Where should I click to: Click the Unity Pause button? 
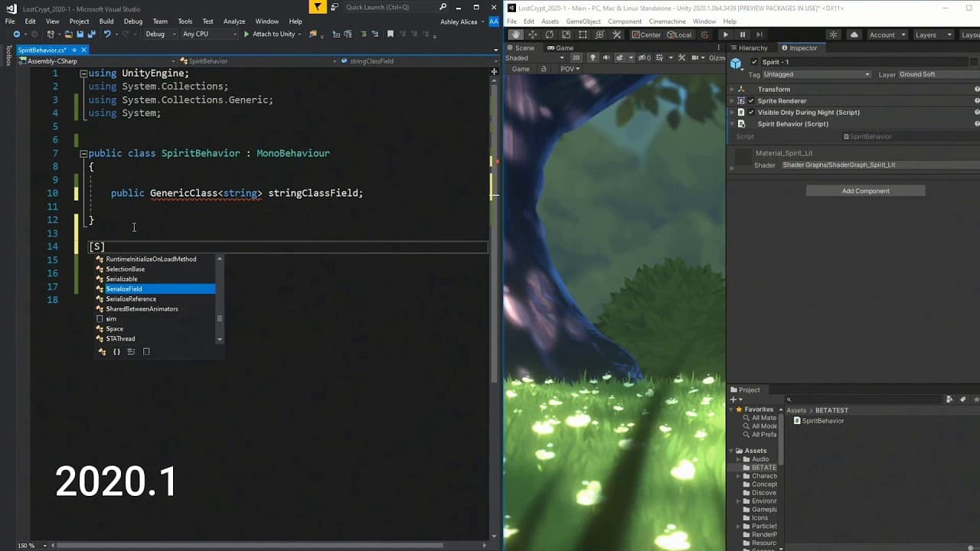[742, 34]
